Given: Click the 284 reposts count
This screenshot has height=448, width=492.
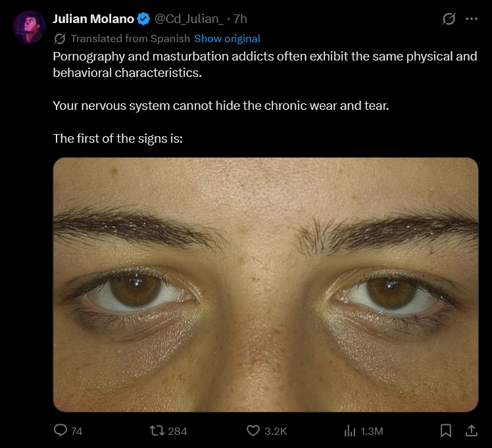Looking at the screenshot, I should pos(178,431).
